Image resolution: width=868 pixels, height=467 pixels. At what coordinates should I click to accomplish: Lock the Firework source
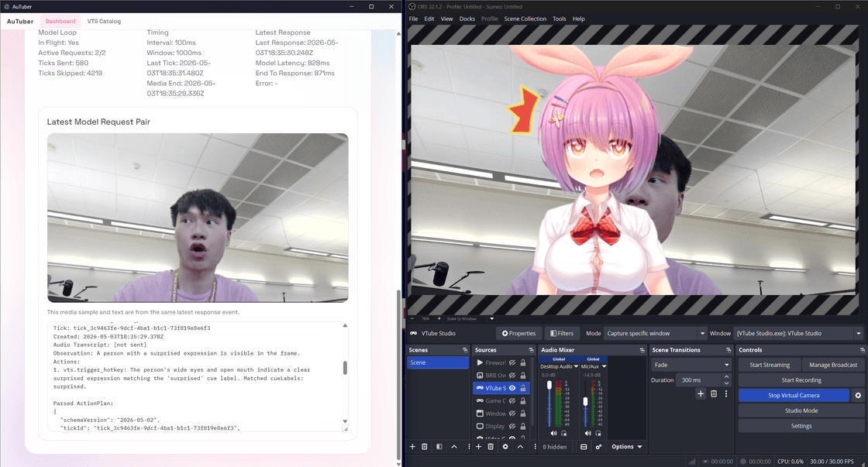click(523, 363)
